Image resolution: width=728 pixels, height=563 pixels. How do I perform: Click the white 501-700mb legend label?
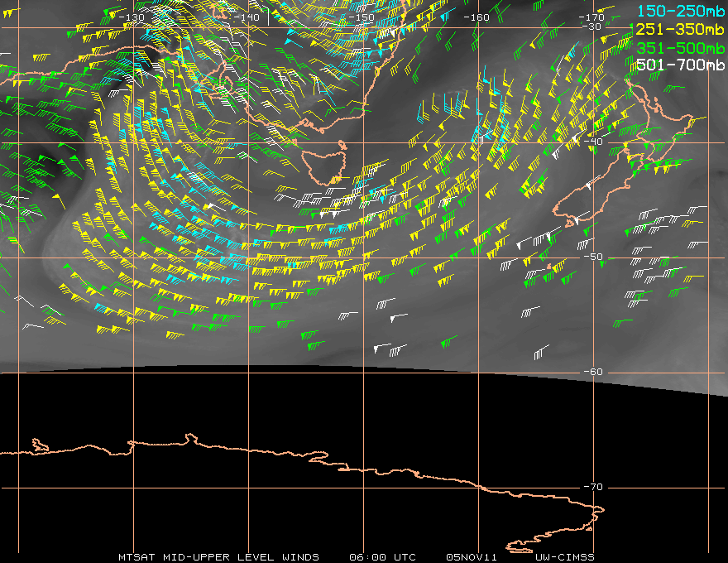click(680, 65)
